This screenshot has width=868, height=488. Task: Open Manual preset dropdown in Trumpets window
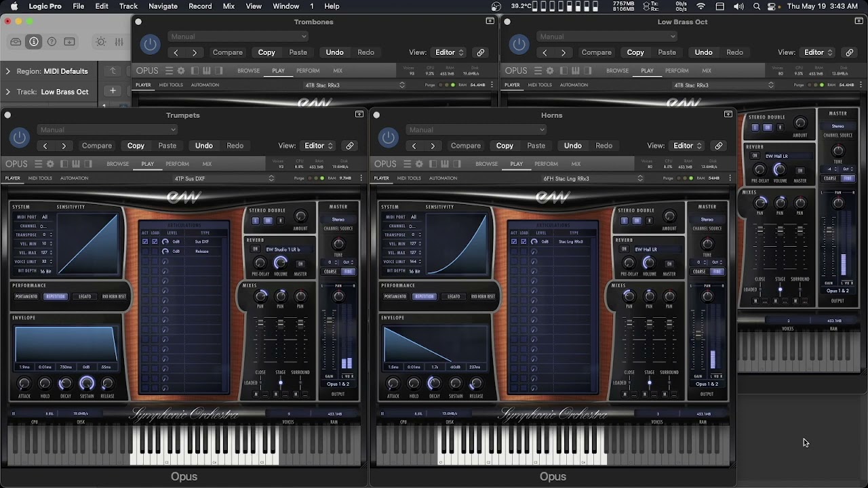pos(107,130)
